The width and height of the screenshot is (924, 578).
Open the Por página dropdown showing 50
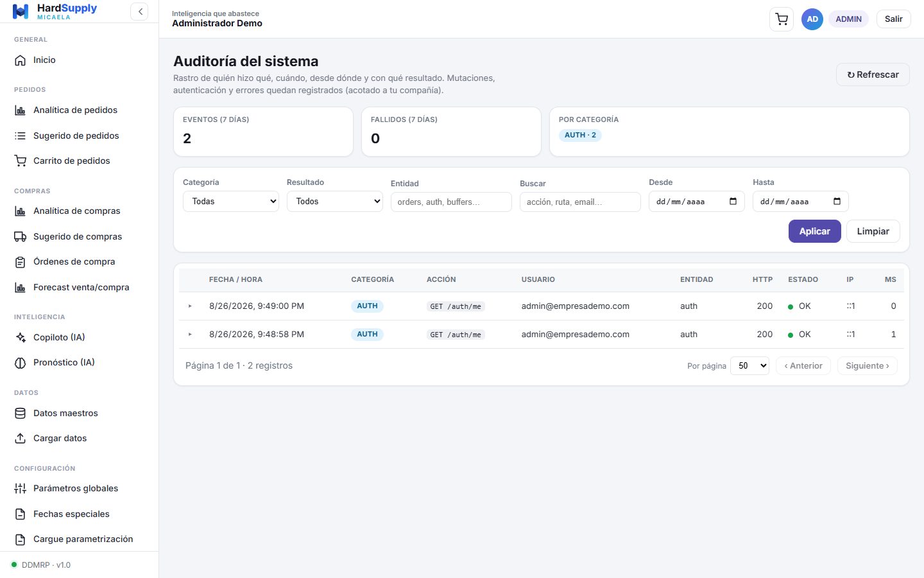749,365
